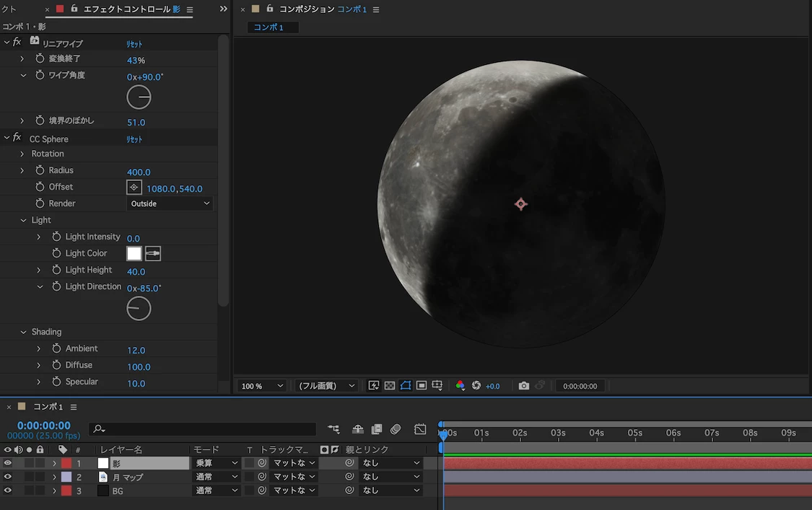Click the Offset crosshair point picker
812x510 pixels.
[x=134, y=188]
